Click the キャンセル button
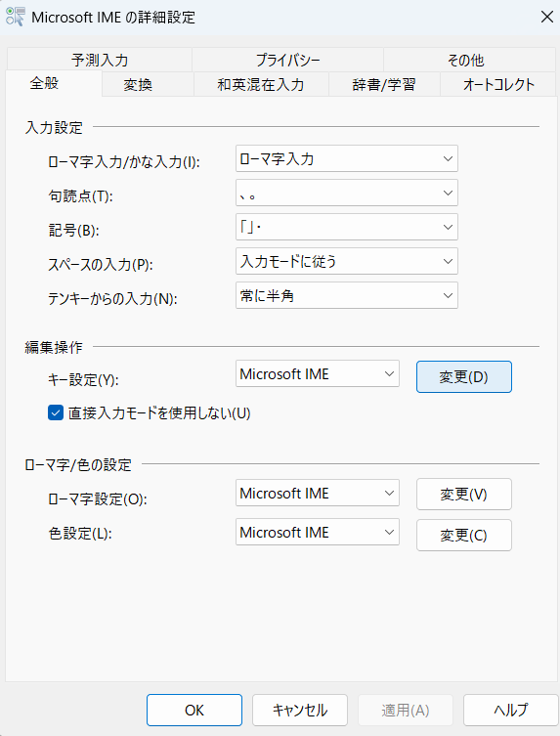Image resolution: width=560 pixels, height=736 pixels. pos(300,711)
